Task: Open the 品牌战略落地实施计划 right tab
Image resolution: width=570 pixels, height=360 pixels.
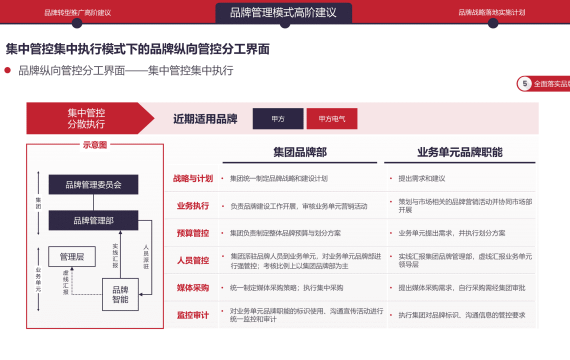Action: click(x=491, y=12)
